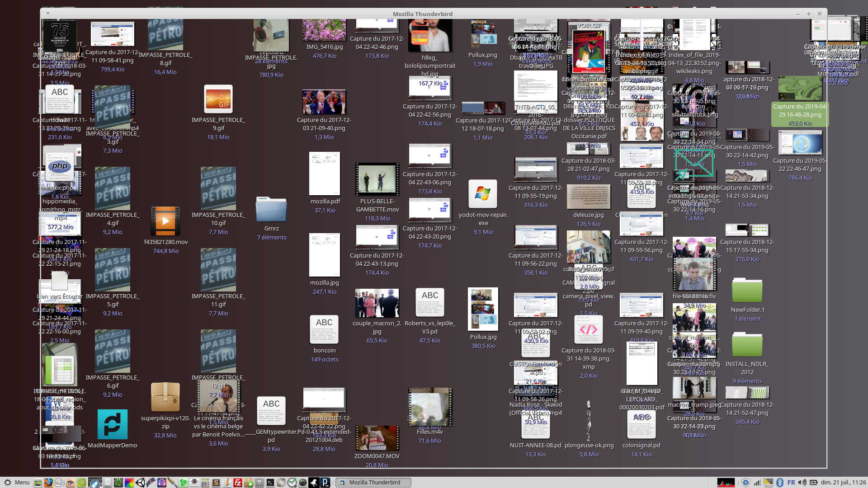Viewport: 868px width, 488px height.
Task: Click the Bluetooth tray icon
Action: pos(779,483)
